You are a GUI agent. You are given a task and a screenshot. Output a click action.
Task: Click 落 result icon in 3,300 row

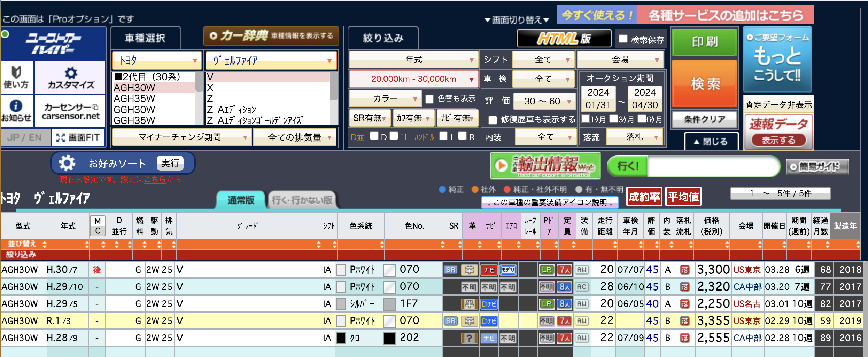685,270
